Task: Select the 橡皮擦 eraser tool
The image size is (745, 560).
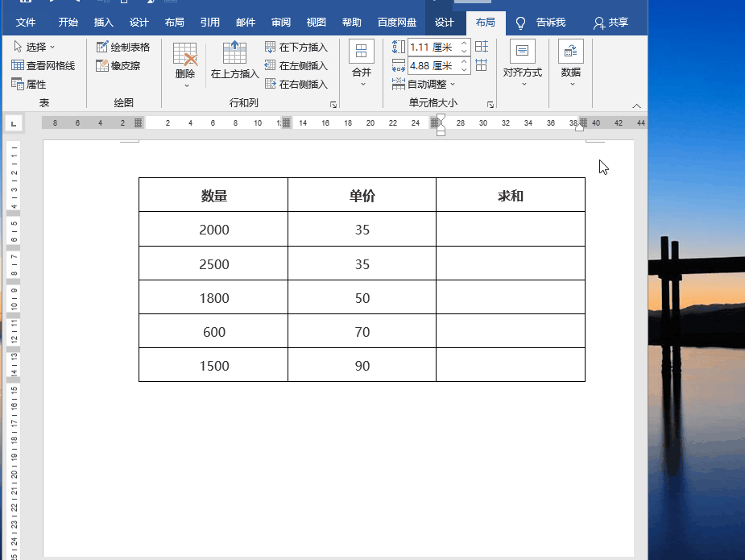Action: coord(118,65)
